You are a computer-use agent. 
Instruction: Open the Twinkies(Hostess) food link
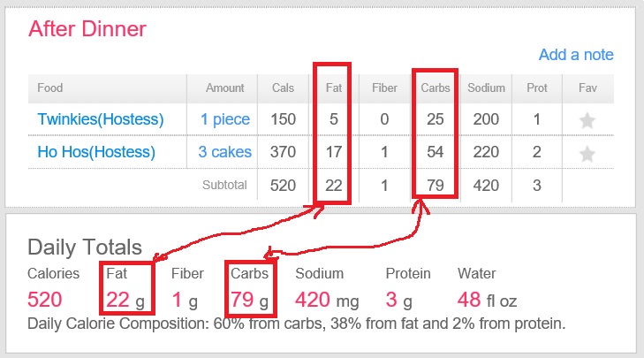tap(101, 119)
